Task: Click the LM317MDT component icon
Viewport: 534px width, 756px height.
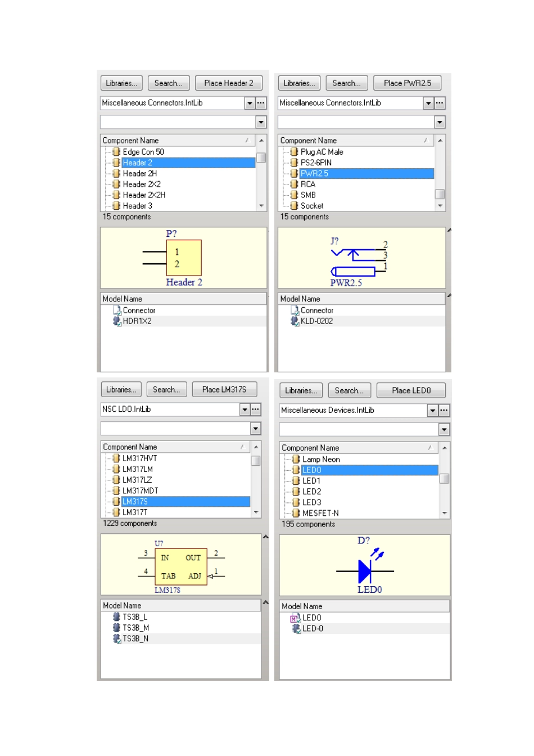Action: point(116,490)
